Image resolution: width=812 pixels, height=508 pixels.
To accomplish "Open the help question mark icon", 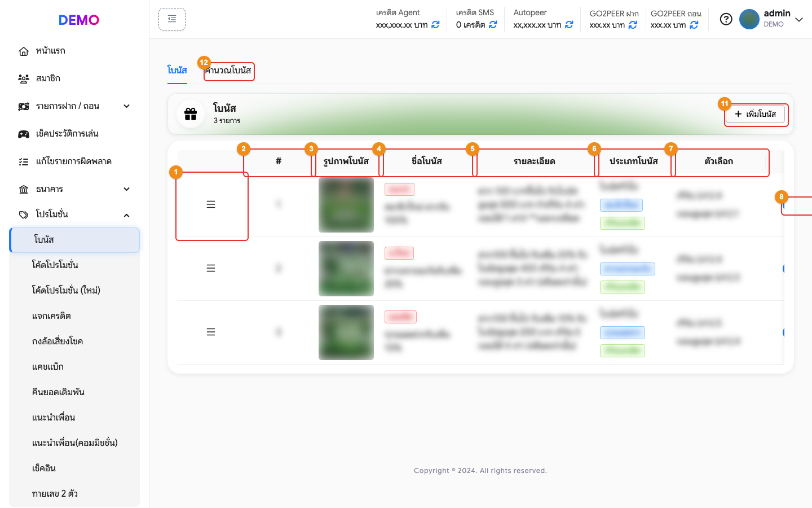I will [x=726, y=19].
